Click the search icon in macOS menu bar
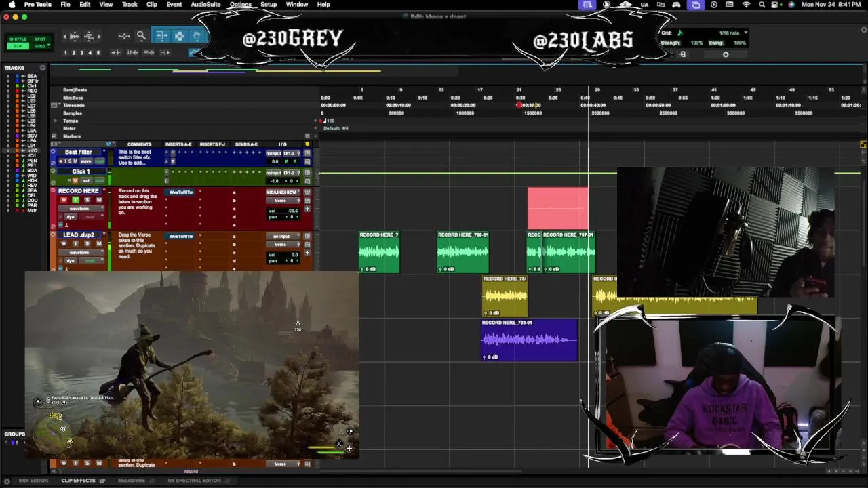The height and width of the screenshot is (488, 868). point(762,5)
